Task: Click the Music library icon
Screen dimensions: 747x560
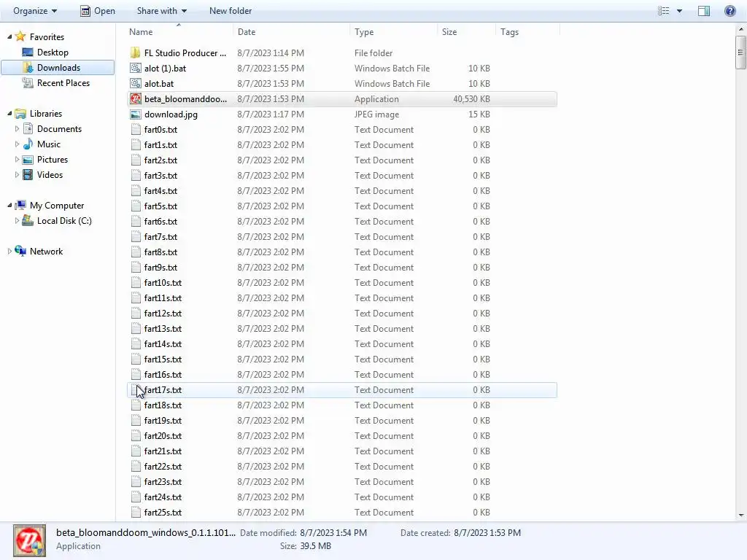Action: pyautogui.click(x=28, y=144)
